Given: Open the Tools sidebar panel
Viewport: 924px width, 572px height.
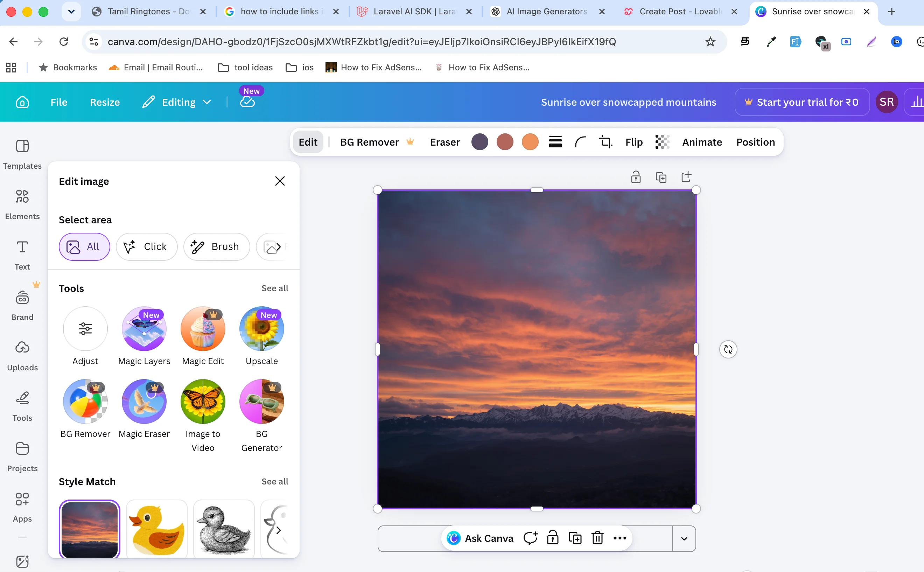Looking at the screenshot, I should pyautogui.click(x=22, y=406).
